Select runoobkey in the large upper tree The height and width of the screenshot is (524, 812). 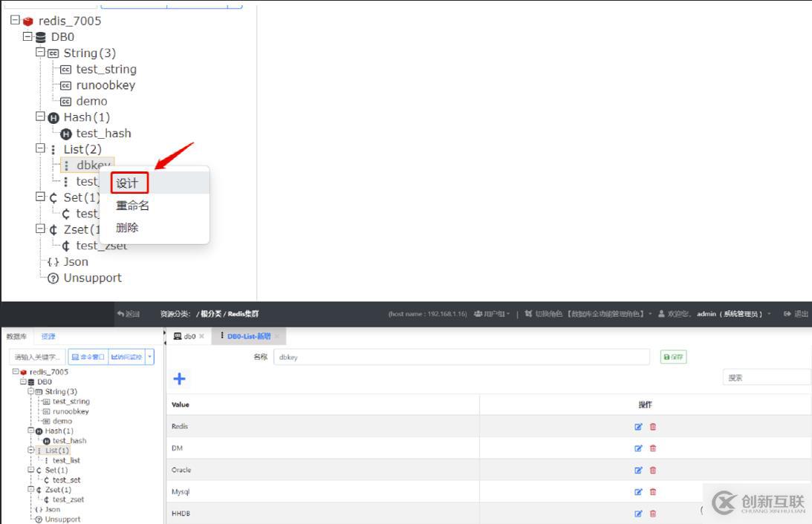(105, 85)
